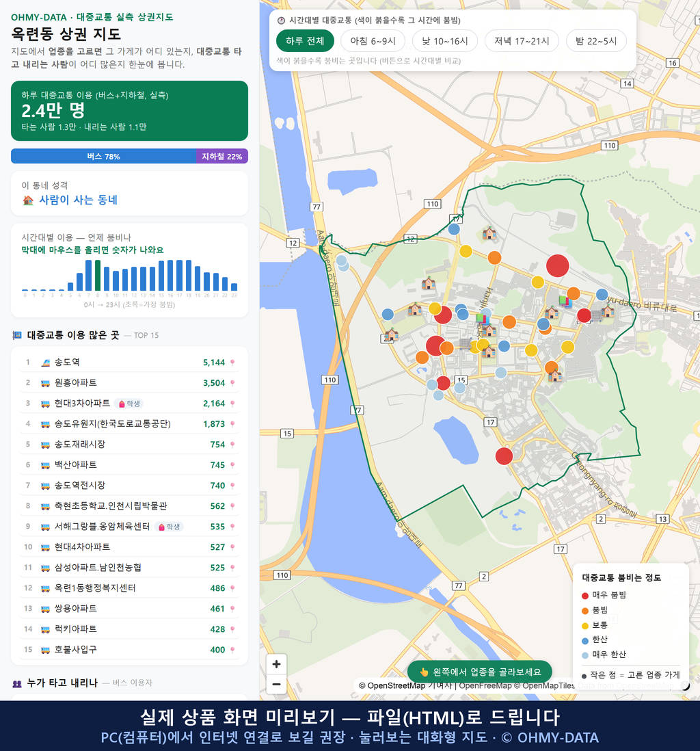Click the 사람이 사는 동네 label
This screenshot has height=751, width=700.
[79, 200]
